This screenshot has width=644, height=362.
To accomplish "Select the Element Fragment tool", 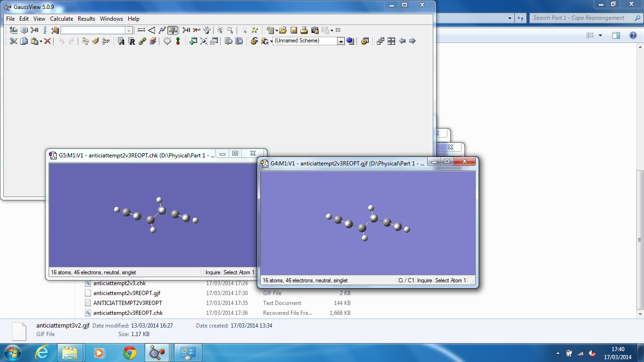I will (x=14, y=30).
